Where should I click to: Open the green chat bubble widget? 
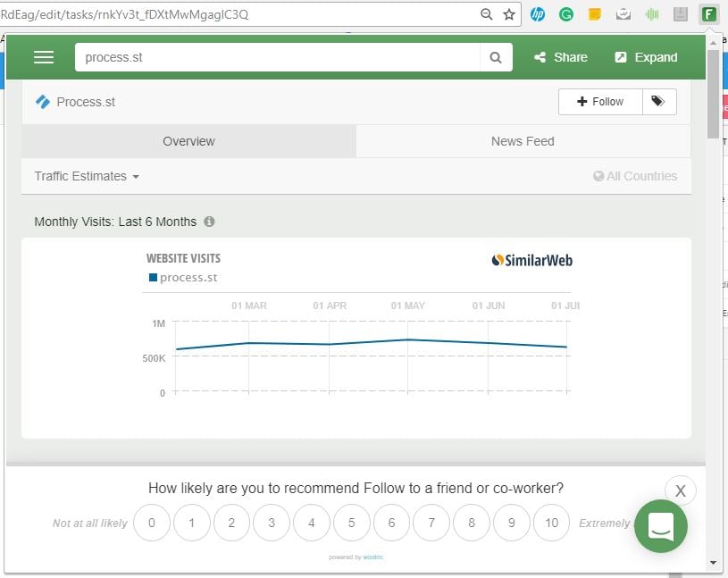click(x=661, y=525)
